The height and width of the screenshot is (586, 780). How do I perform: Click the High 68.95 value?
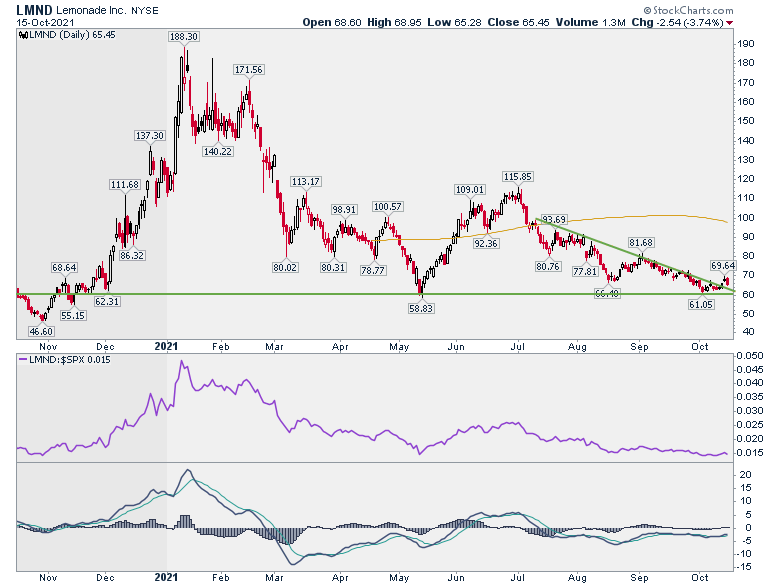point(394,22)
